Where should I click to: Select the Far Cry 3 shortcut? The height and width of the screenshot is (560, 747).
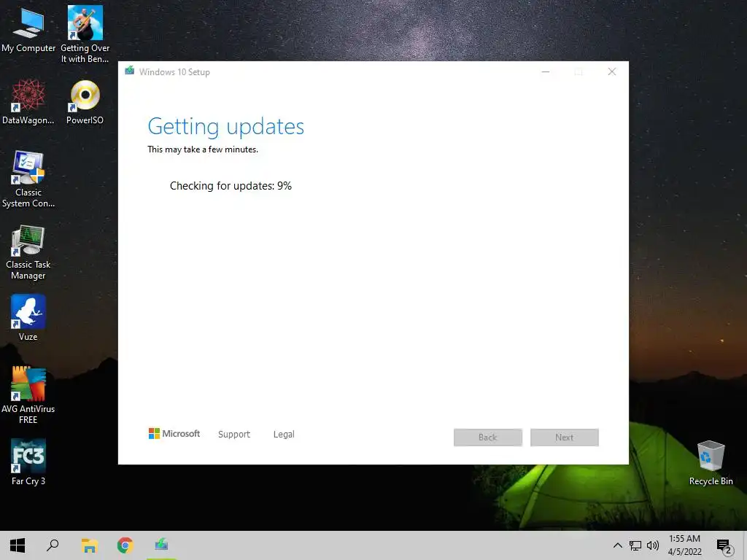click(x=28, y=462)
